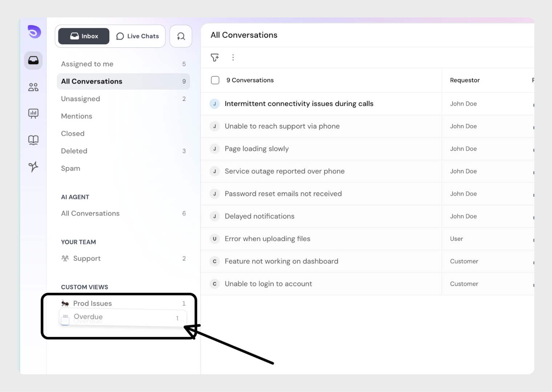Select the Inbox tab

click(x=84, y=36)
